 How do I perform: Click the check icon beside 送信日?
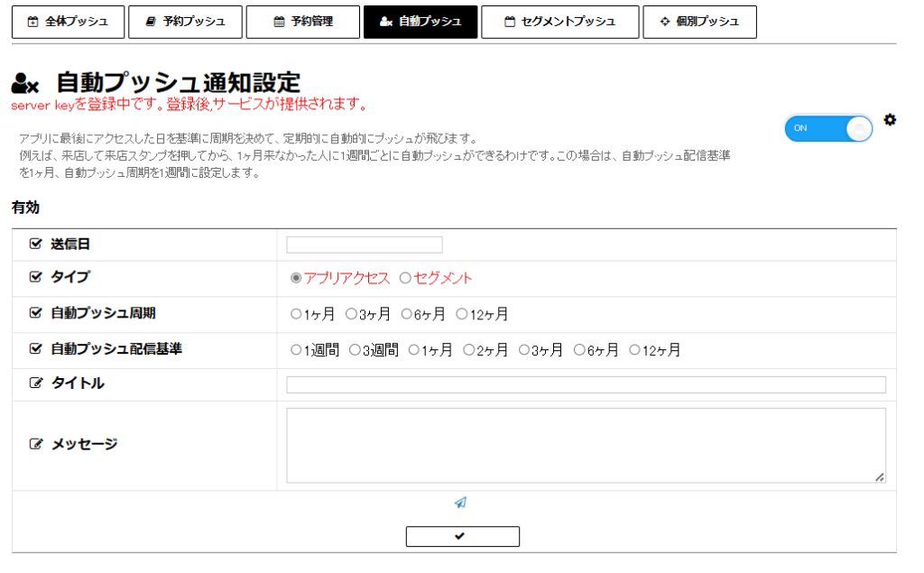coord(36,244)
